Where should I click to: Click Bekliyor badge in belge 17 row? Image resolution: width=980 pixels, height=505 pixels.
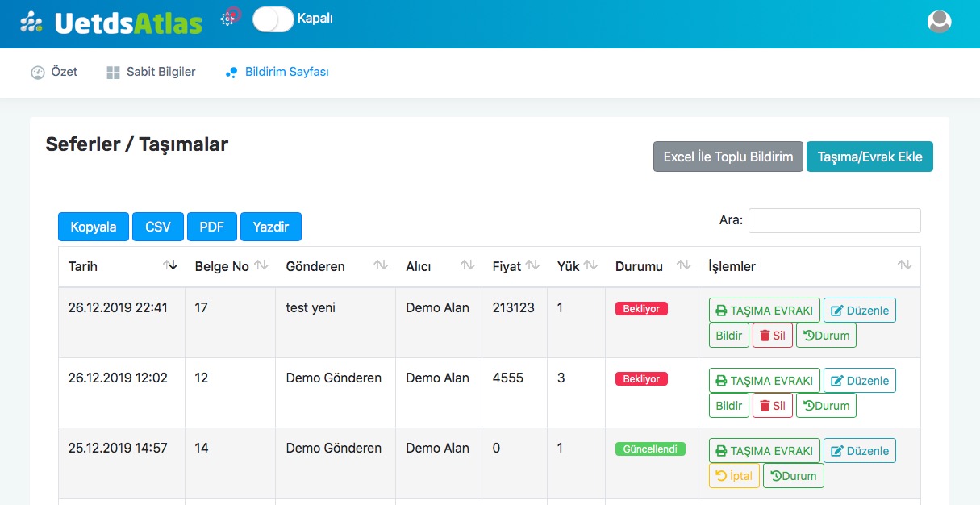[641, 309]
